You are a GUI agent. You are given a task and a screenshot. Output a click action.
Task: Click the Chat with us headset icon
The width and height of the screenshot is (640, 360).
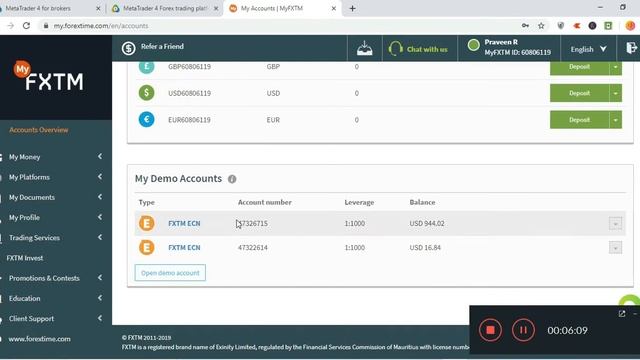click(395, 49)
